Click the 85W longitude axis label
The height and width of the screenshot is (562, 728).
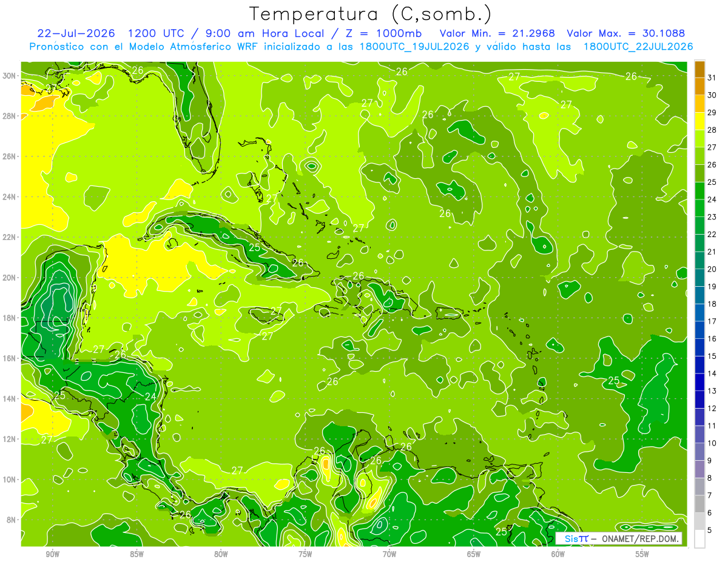point(136,554)
